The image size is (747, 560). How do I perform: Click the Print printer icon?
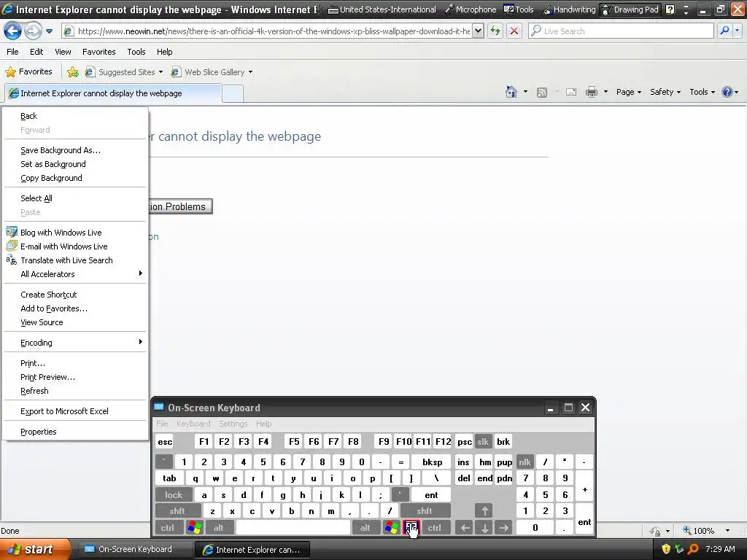[x=592, y=92]
